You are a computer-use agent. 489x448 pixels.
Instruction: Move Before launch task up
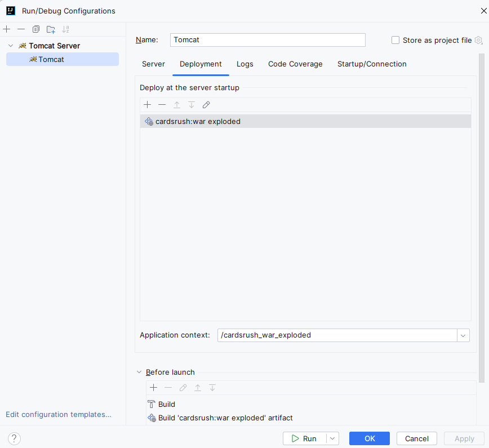[198, 388]
